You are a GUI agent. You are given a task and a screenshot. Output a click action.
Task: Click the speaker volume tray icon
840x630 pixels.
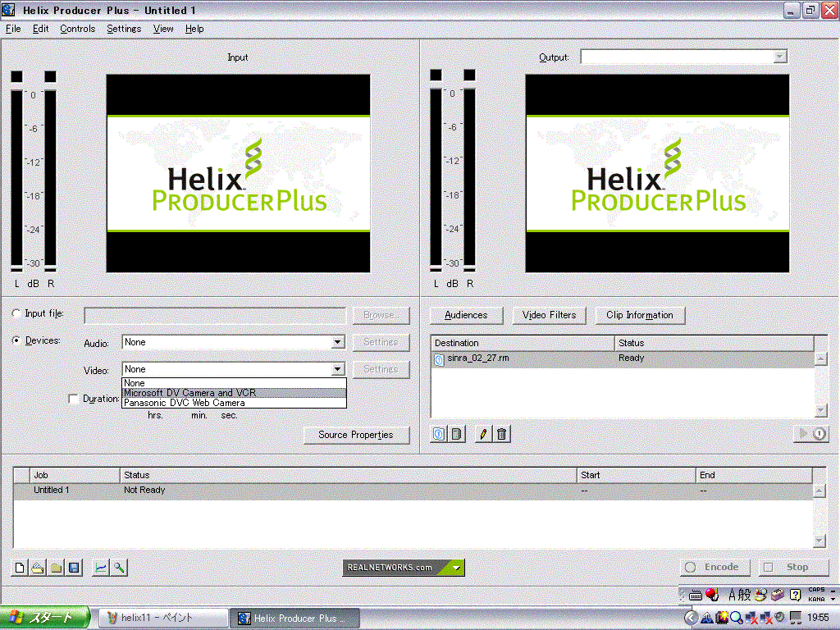(x=780, y=618)
